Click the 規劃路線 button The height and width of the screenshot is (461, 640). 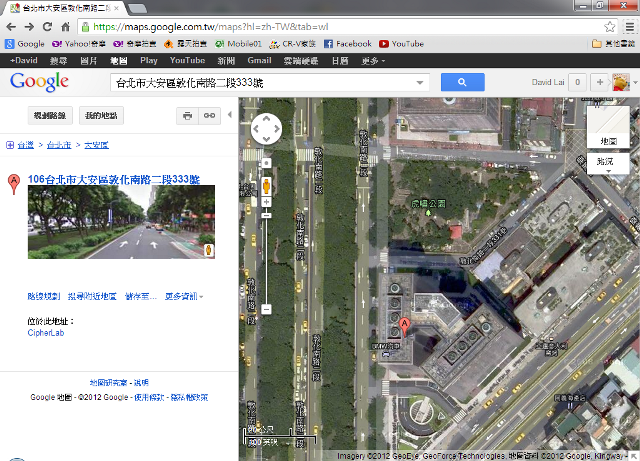coord(50,116)
